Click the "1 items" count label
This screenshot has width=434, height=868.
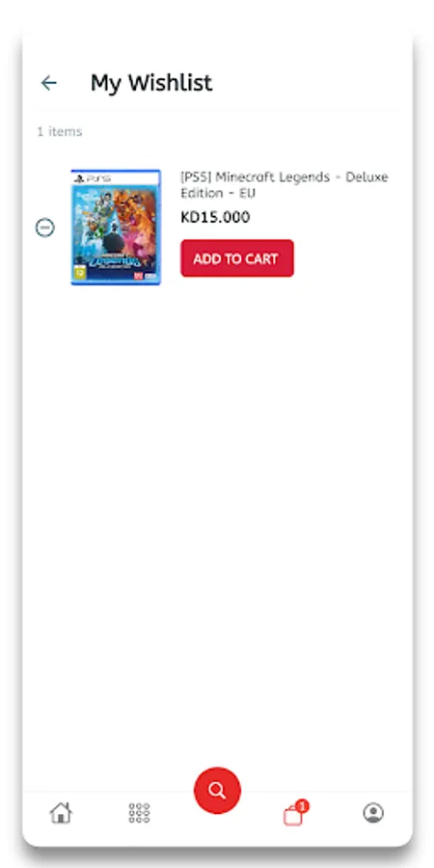tap(59, 132)
